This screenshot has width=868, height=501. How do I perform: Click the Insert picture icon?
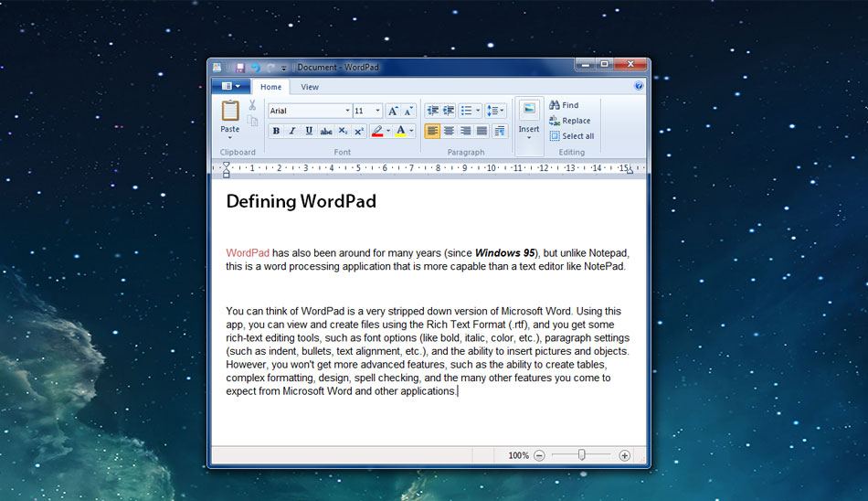[x=529, y=109]
